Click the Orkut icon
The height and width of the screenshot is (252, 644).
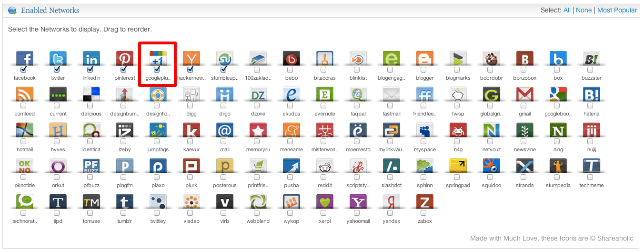tap(58, 167)
